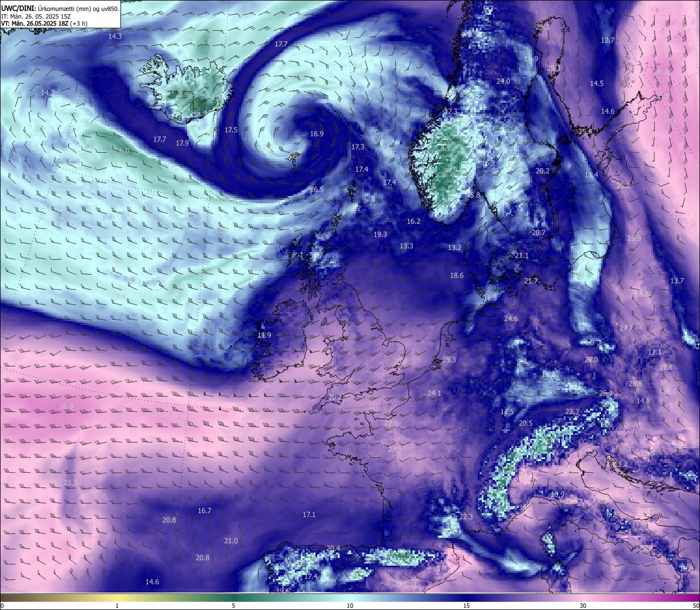The image size is (700, 610).
Task: Click the 27.6 value label
Action: pos(391,423)
